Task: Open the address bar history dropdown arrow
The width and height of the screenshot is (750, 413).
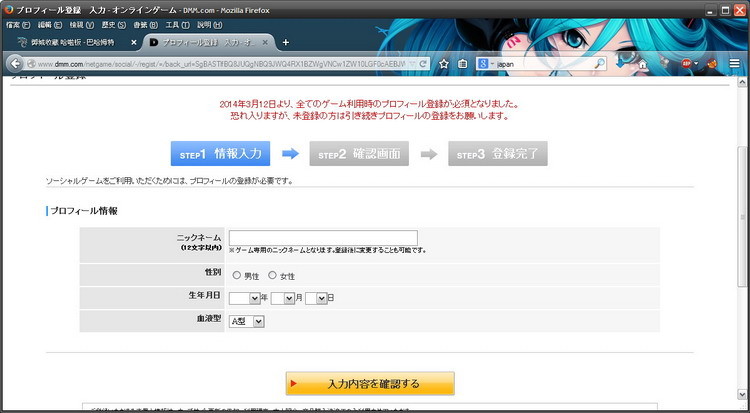Action: (x=413, y=64)
